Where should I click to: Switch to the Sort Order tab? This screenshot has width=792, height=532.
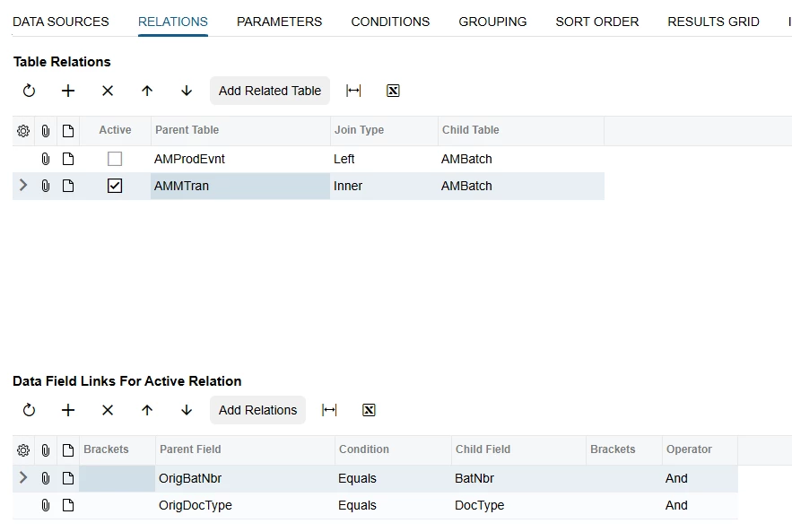[x=597, y=22]
